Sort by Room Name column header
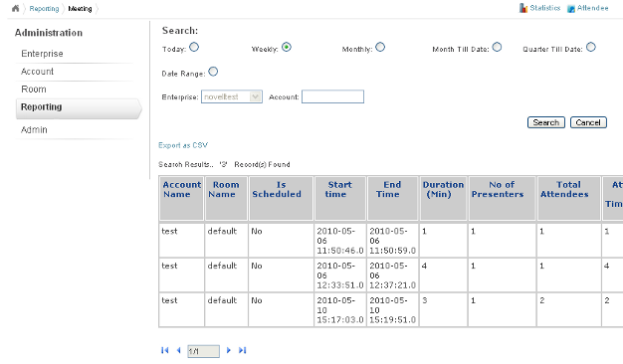The width and height of the screenshot is (623, 364). (226, 198)
